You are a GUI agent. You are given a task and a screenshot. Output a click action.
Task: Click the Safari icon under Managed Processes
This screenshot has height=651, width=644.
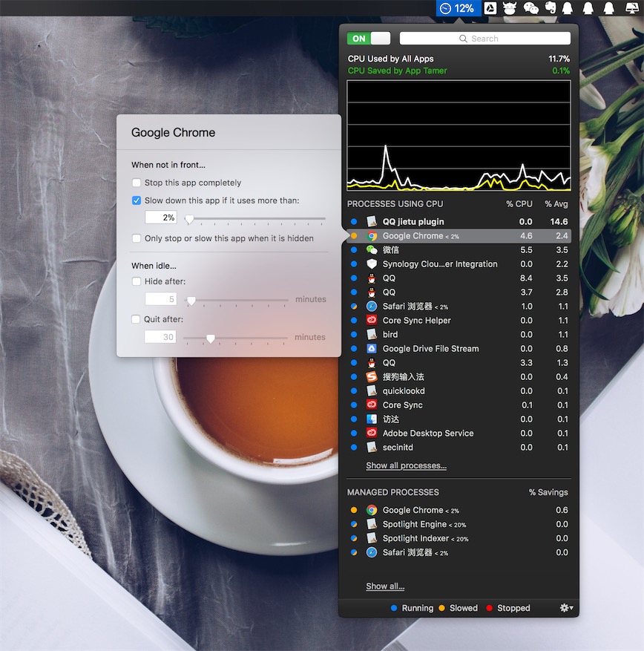tap(372, 552)
